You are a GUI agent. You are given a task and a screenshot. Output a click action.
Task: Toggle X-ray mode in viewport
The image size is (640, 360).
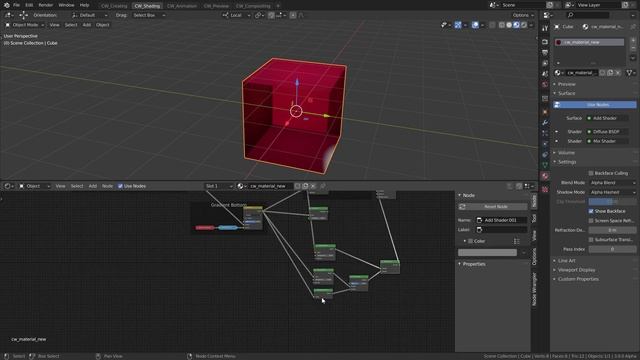coord(492,25)
